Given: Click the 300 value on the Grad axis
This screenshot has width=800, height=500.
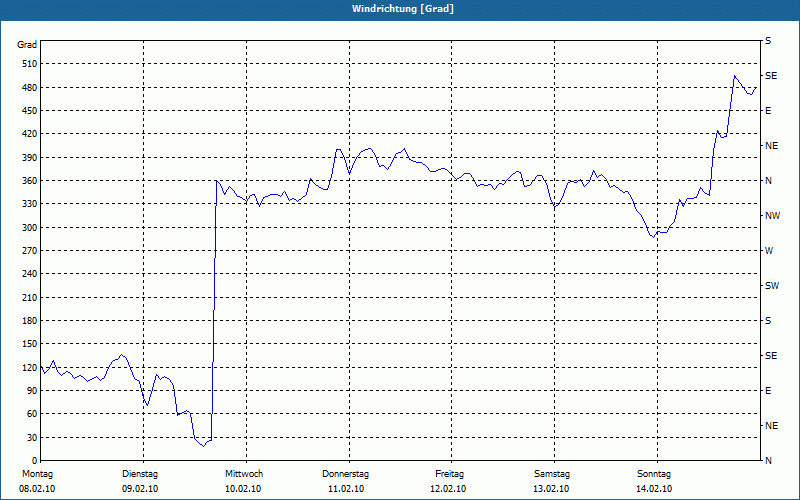Looking at the screenshot, I should click(29, 228).
